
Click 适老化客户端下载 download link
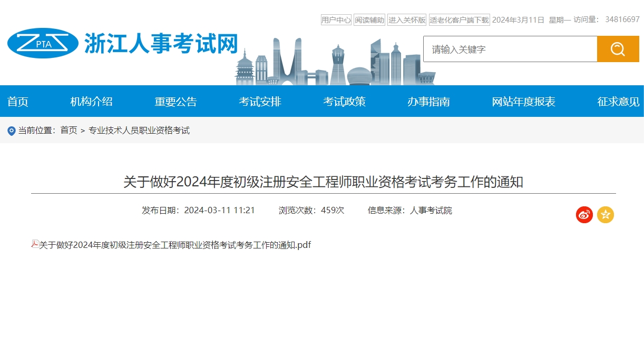pyautogui.click(x=459, y=20)
